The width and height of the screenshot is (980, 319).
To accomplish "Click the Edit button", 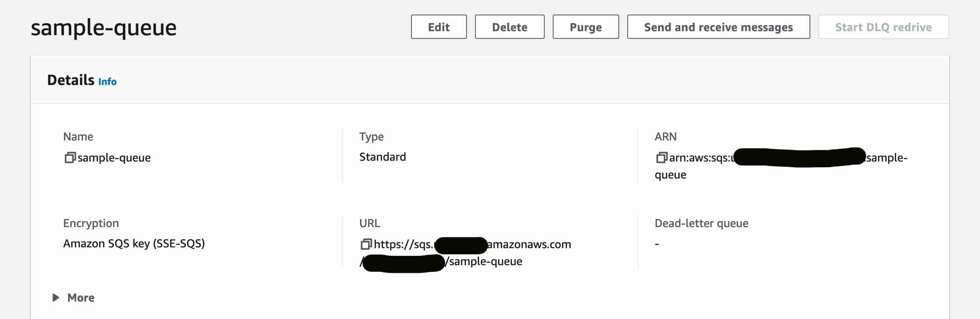I will pos(439,27).
